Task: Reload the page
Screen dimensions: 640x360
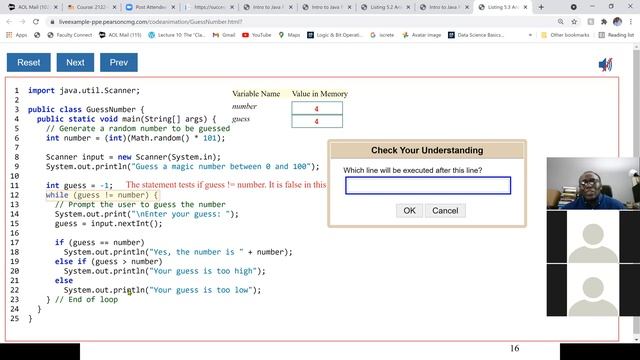Action: pyautogui.click(x=36, y=22)
